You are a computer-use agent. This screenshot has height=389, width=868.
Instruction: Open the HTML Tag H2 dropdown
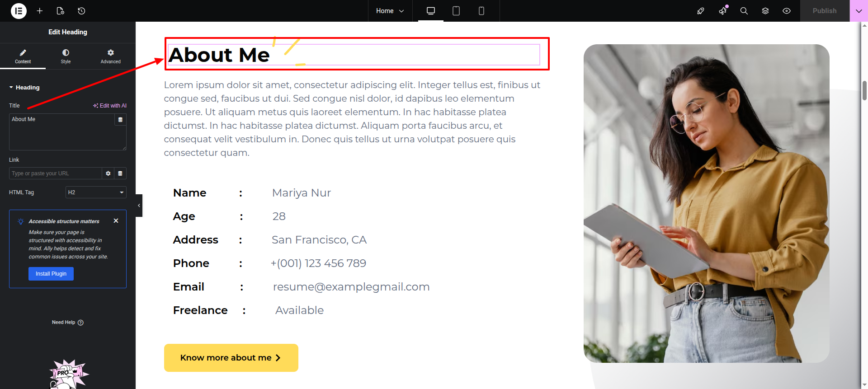tap(96, 192)
